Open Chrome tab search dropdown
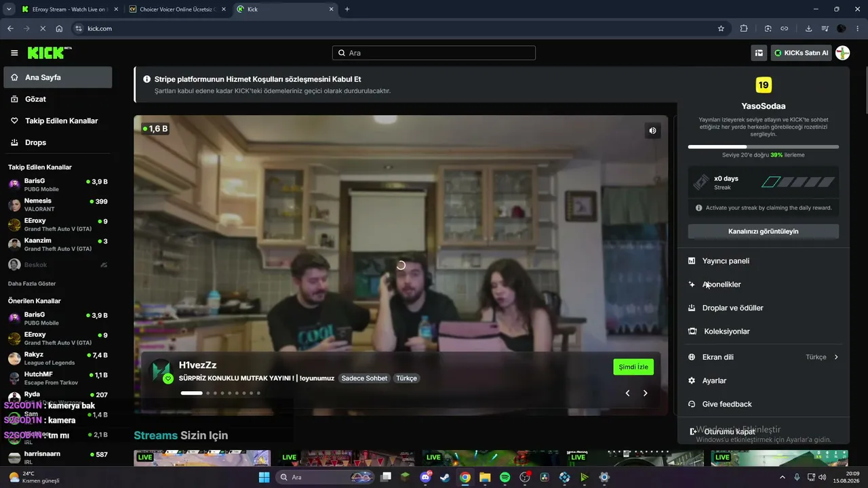The width and height of the screenshot is (868, 488). 9,9
